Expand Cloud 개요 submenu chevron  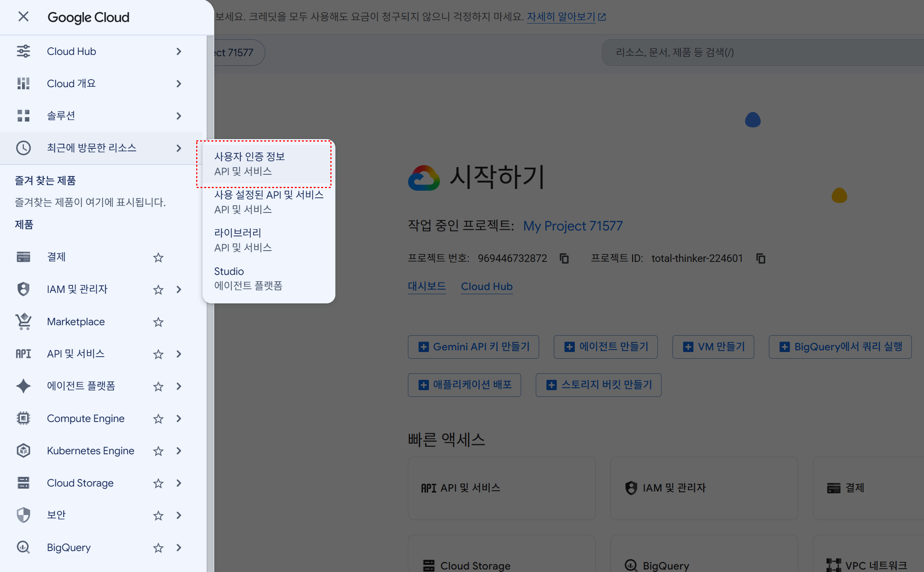point(179,84)
